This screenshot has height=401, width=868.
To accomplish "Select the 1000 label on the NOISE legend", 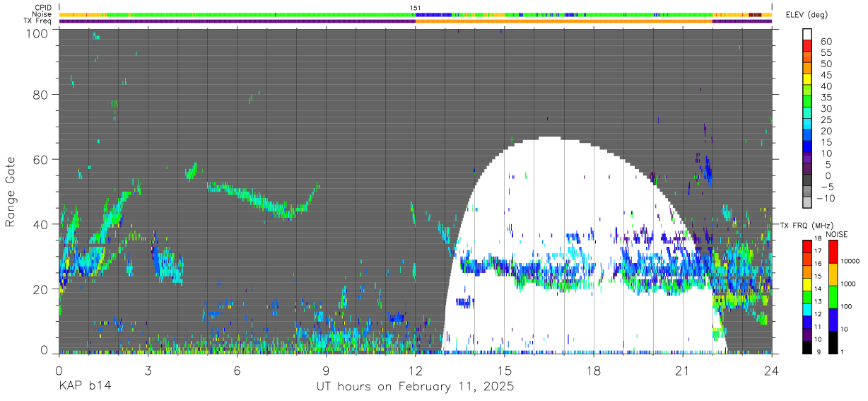I will 848,284.
